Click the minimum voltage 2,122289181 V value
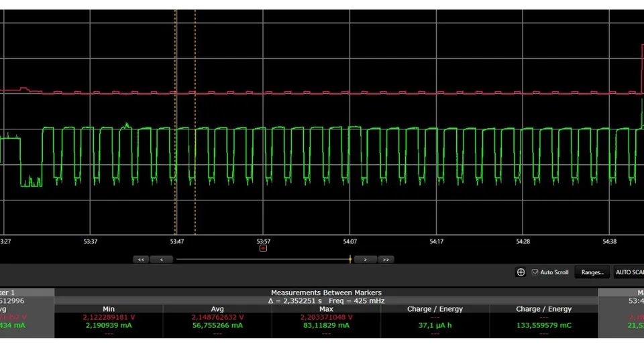644x348 pixels. 109,317
